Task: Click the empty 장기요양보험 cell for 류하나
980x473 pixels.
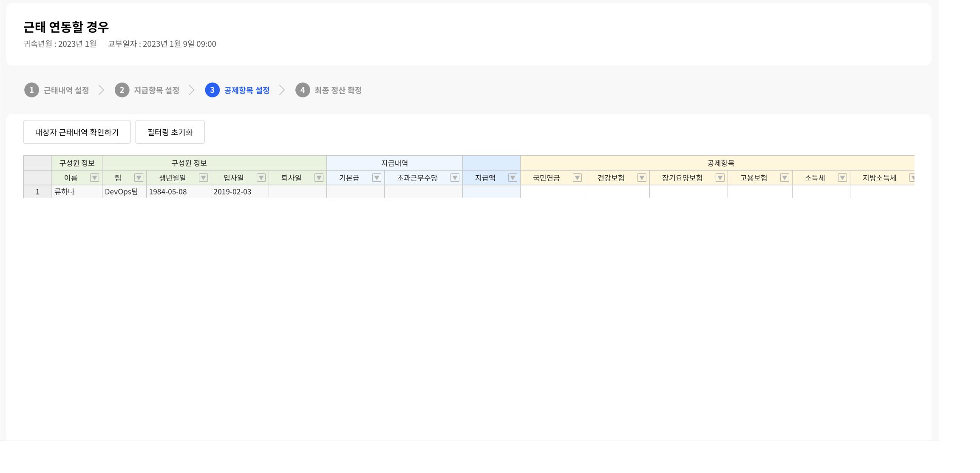Action: pyautogui.click(x=688, y=192)
